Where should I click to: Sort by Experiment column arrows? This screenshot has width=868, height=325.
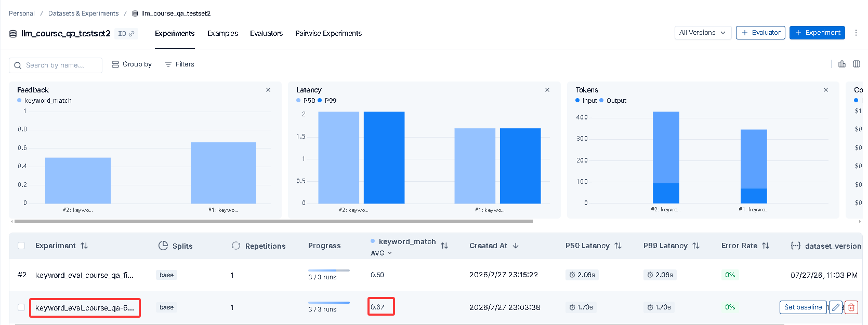pos(84,246)
